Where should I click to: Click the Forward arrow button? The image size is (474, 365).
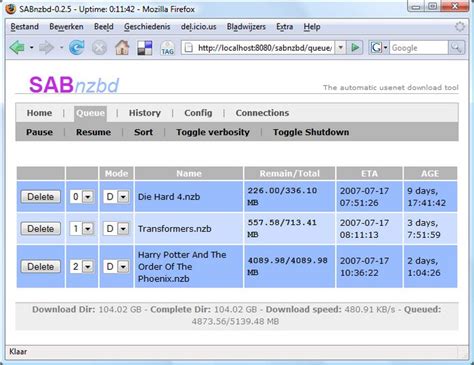(x=46, y=48)
